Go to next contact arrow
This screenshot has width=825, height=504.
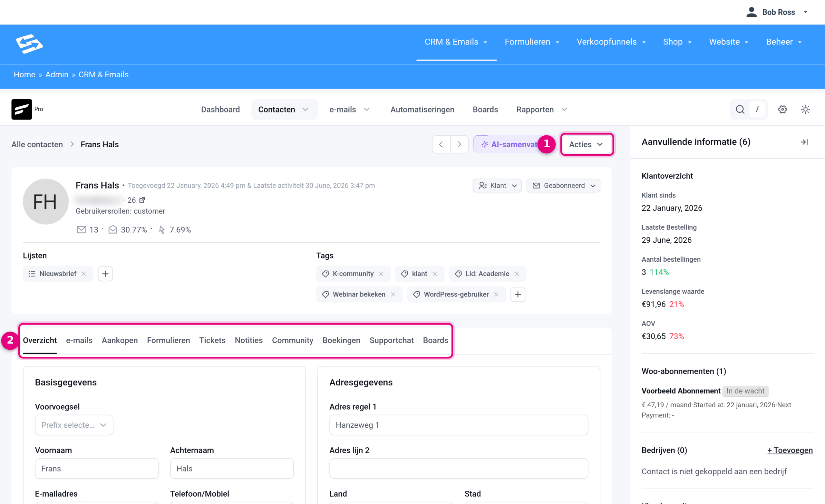[459, 144]
